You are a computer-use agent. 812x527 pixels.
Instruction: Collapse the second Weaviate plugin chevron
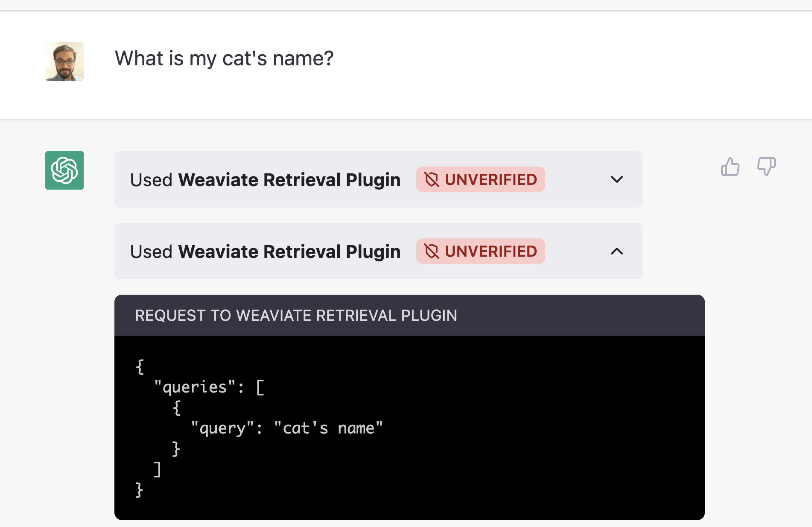617,251
